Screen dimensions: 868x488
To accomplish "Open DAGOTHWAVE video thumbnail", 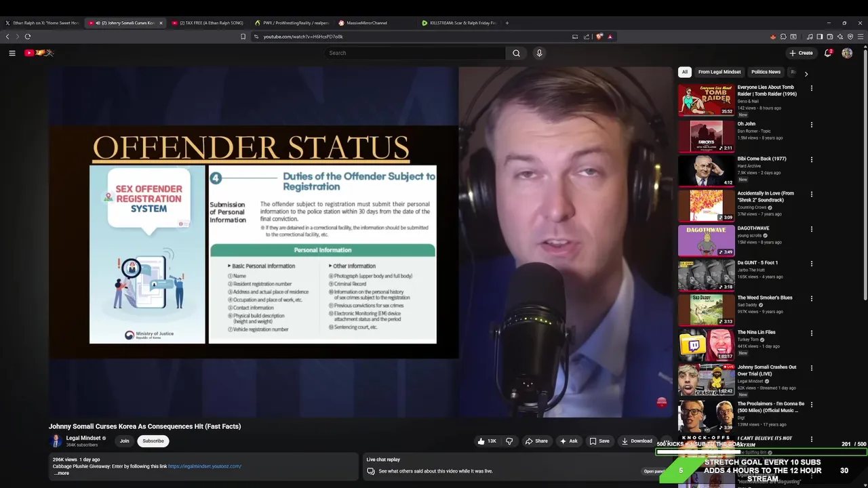I will (x=707, y=241).
